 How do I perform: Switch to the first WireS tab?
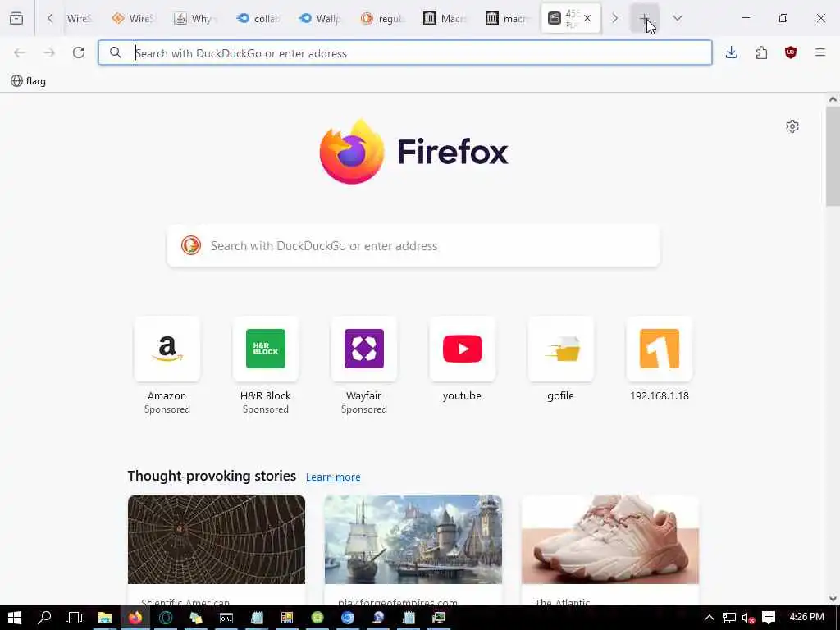click(x=80, y=18)
